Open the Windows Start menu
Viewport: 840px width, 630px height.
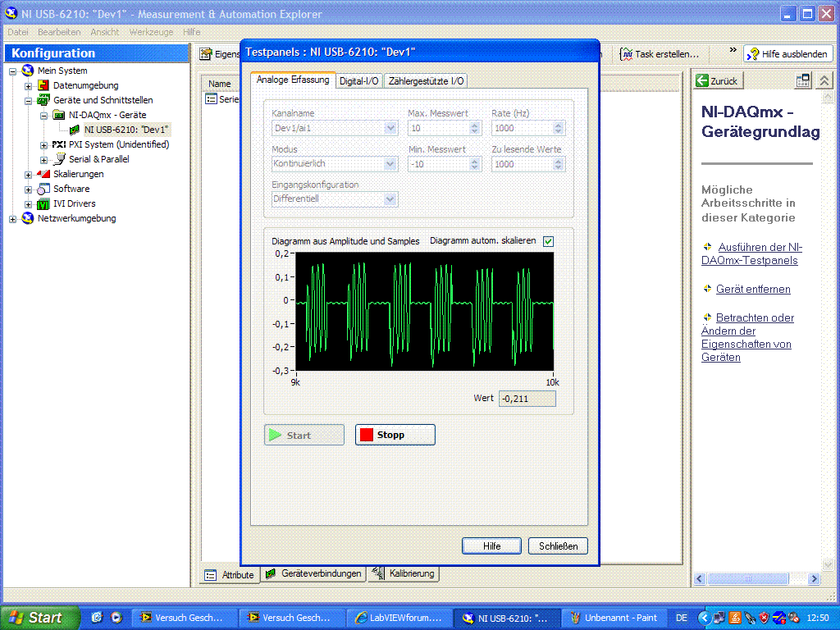pos(39,618)
